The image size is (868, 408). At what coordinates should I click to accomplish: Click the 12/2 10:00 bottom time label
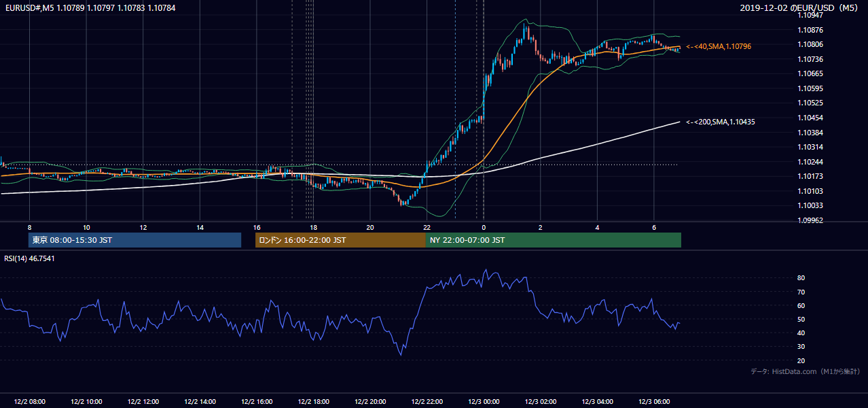coord(86,401)
